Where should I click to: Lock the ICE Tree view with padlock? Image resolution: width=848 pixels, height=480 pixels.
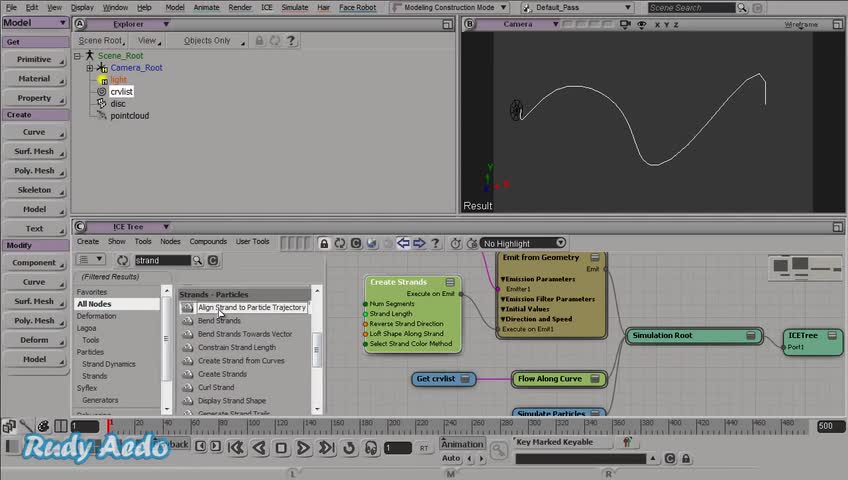point(324,243)
